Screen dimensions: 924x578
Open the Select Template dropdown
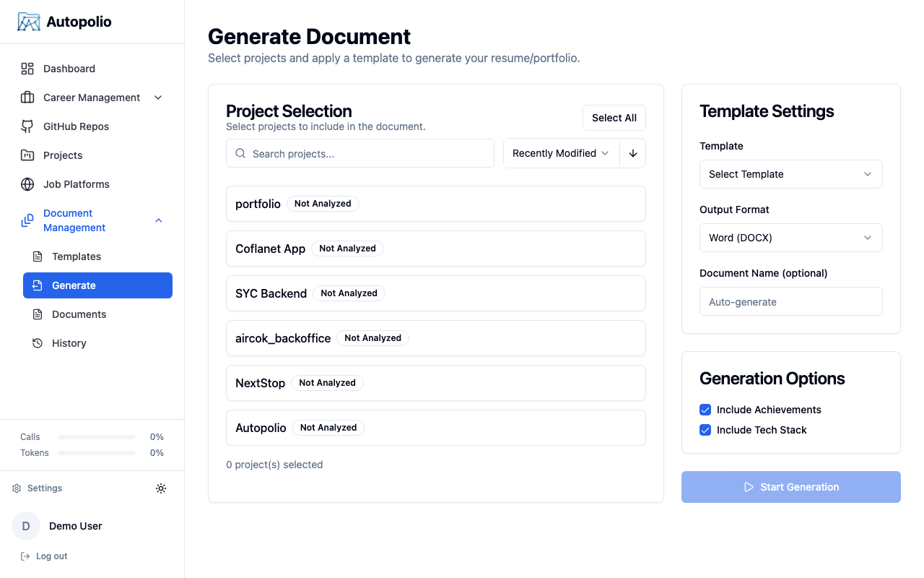pyautogui.click(x=790, y=174)
